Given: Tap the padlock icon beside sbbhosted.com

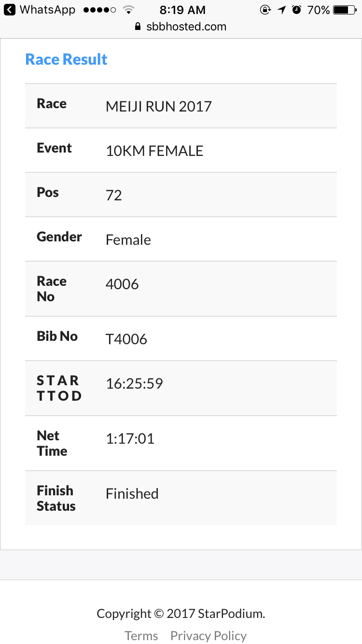Looking at the screenshot, I should [139, 27].
